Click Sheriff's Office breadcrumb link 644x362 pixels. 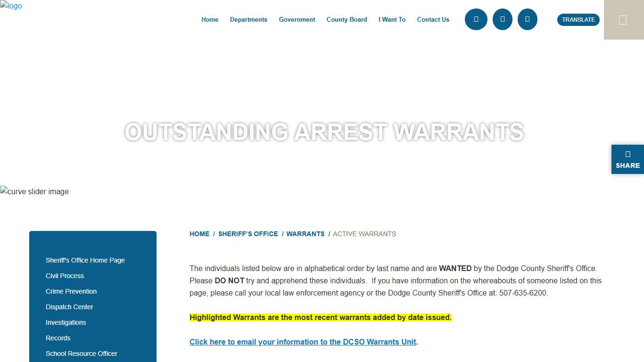[x=248, y=234]
